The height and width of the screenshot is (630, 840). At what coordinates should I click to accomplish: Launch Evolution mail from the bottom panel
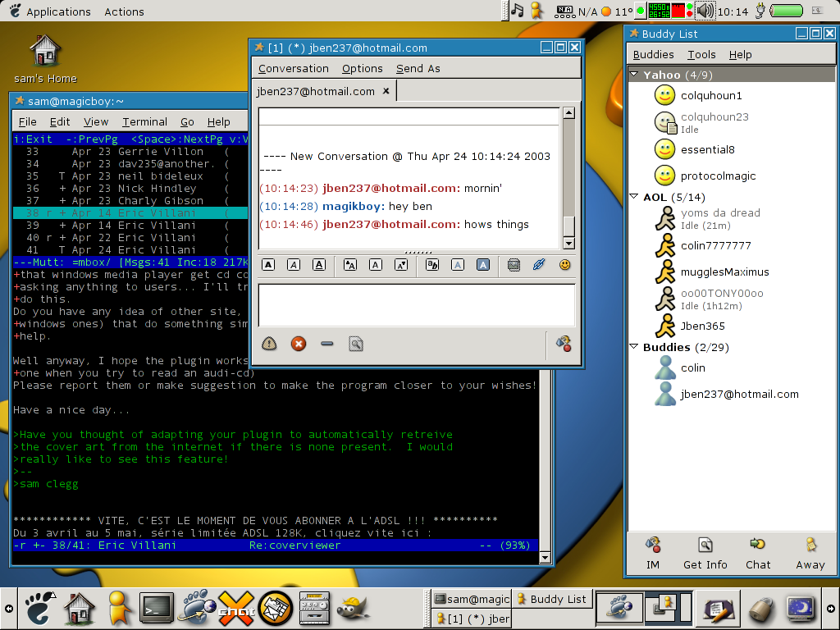(276, 608)
